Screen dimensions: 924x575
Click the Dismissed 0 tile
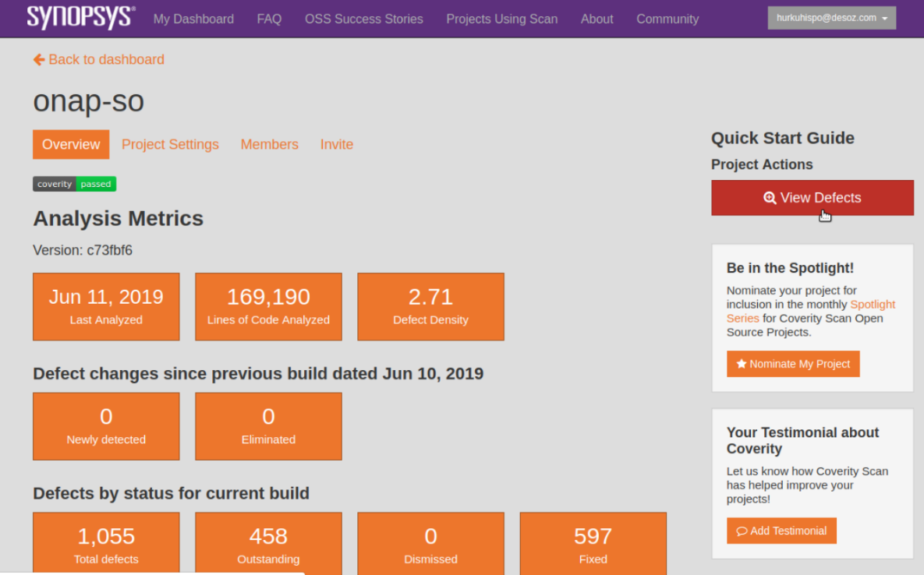[x=430, y=543]
